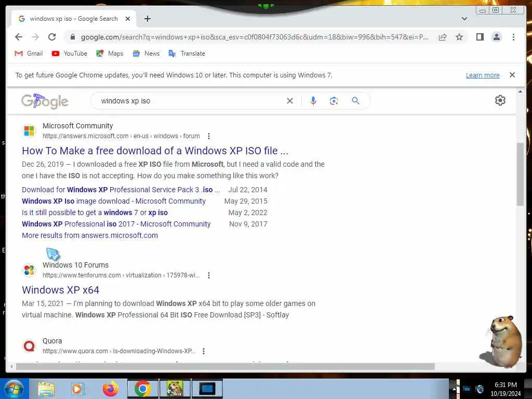Bookmark this page with the star
The height and width of the screenshot is (399, 532).
coord(459,37)
